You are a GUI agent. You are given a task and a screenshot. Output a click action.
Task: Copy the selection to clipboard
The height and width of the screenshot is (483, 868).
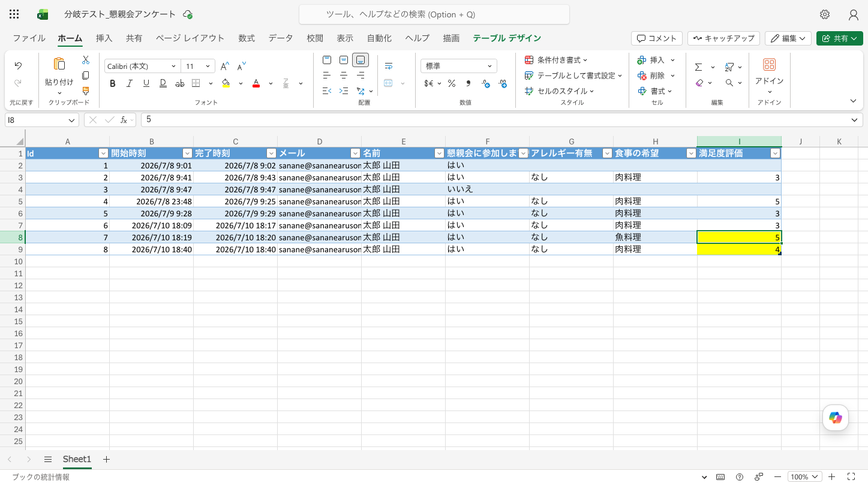tap(86, 76)
